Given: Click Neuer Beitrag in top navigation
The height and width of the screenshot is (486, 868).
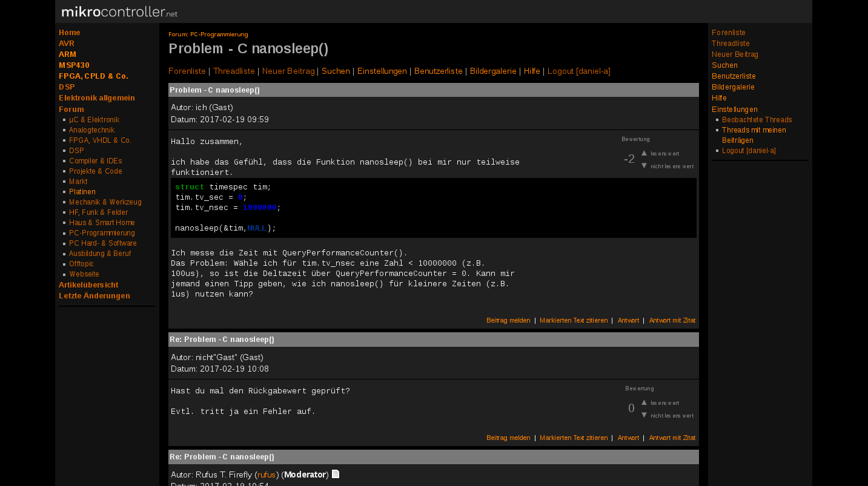Looking at the screenshot, I should coord(288,71).
